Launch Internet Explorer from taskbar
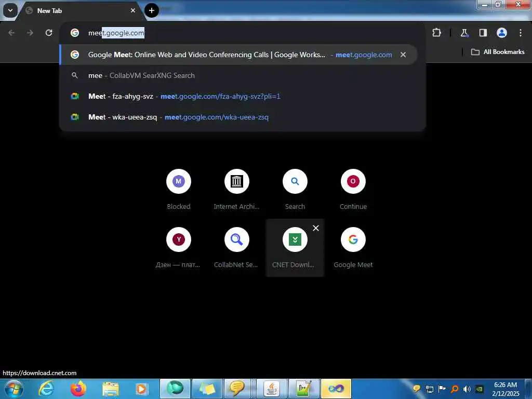Viewport: 532px width, 399px height. coord(46,389)
